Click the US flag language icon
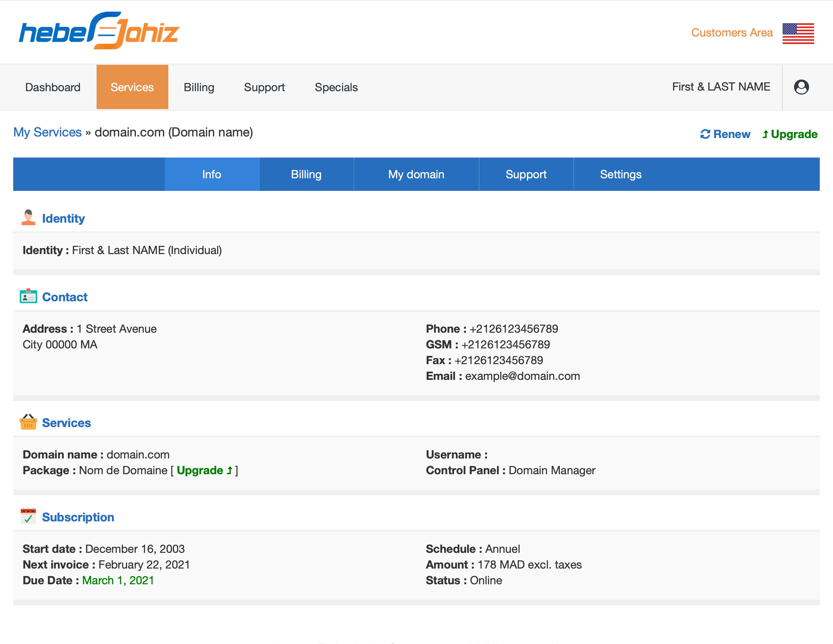The width and height of the screenshot is (833, 644). [798, 34]
